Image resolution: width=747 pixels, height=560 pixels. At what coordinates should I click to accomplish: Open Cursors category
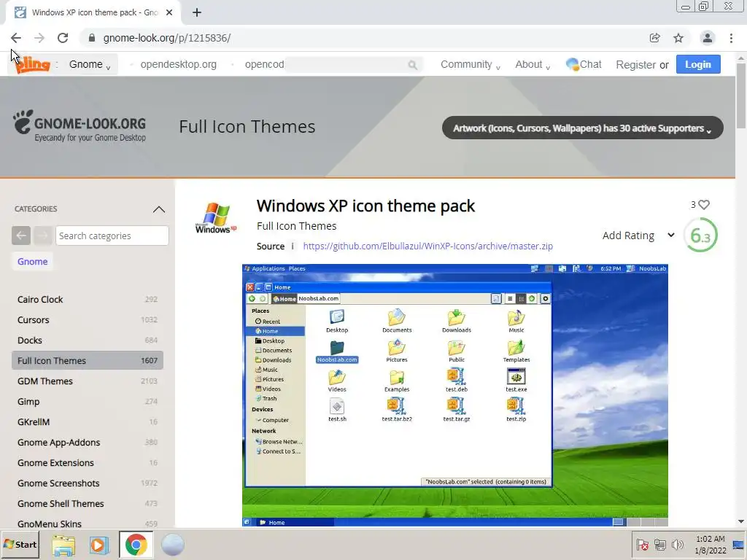[x=88, y=320]
